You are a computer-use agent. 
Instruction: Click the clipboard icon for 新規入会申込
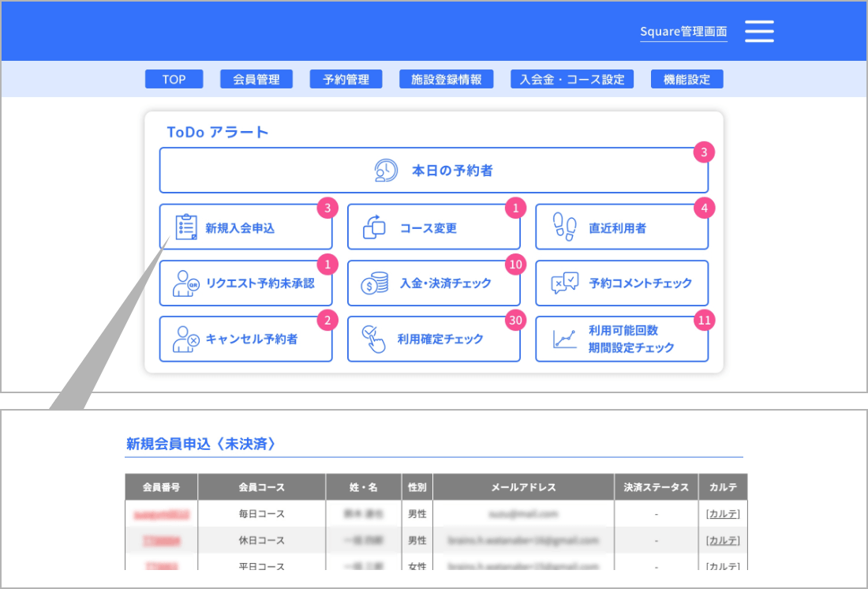tap(185, 227)
